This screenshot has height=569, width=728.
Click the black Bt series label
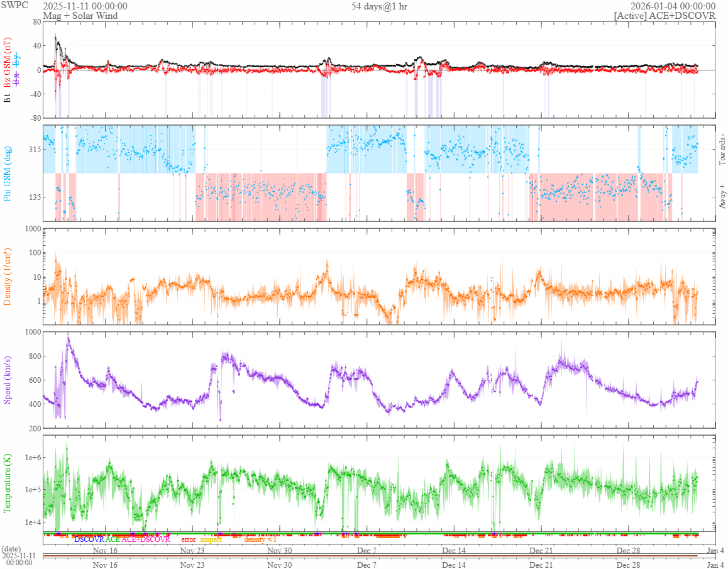tap(8, 97)
